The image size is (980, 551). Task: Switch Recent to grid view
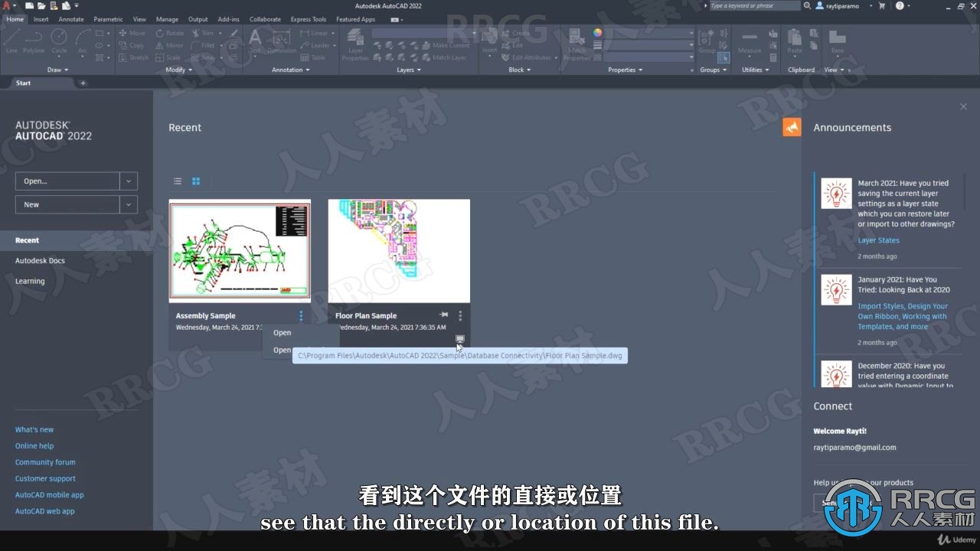(196, 181)
